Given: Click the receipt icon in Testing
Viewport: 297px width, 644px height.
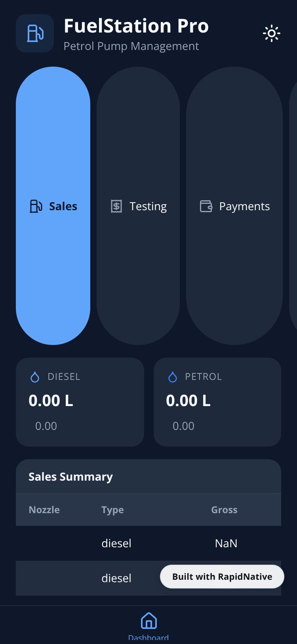Looking at the screenshot, I should tap(116, 206).
